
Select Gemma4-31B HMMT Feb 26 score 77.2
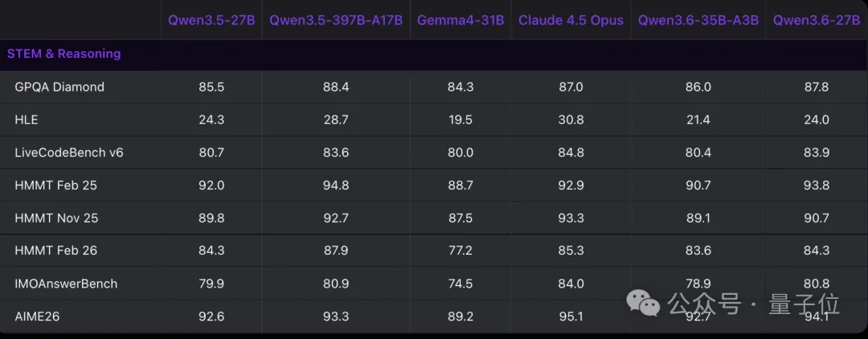click(461, 251)
